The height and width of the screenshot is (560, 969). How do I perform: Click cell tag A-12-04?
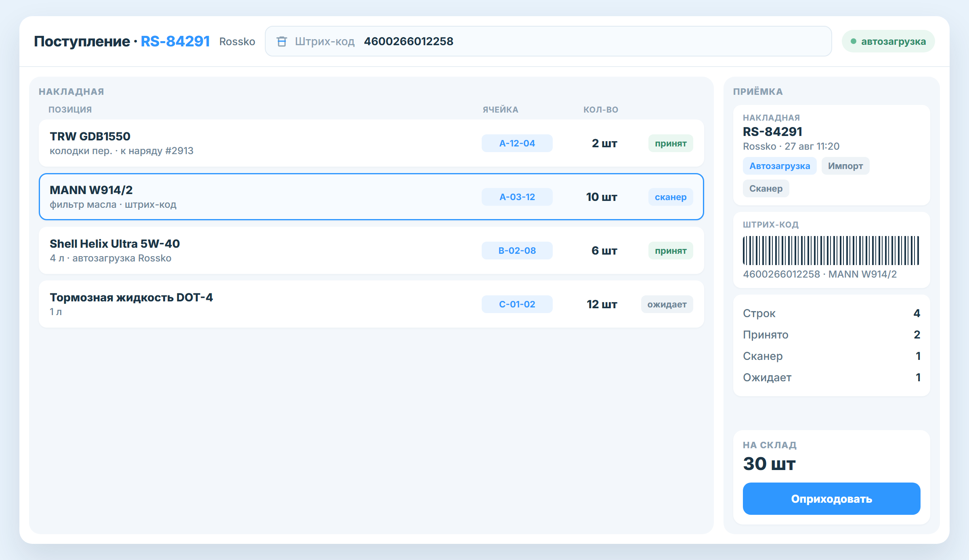517,143
